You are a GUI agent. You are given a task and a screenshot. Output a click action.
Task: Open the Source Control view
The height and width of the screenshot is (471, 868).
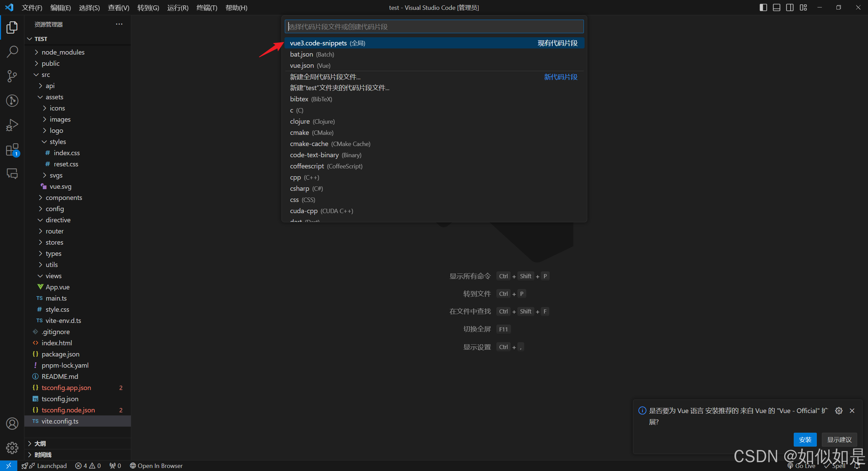click(12, 76)
